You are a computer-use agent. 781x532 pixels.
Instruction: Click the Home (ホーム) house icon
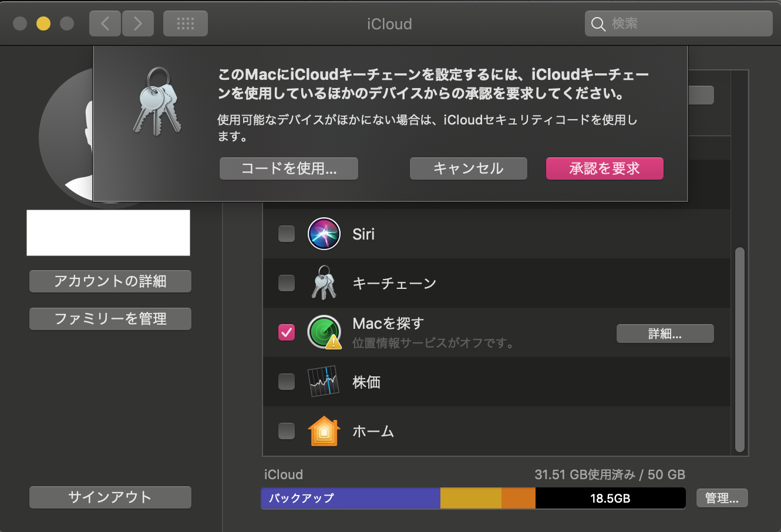coord(324,431)
